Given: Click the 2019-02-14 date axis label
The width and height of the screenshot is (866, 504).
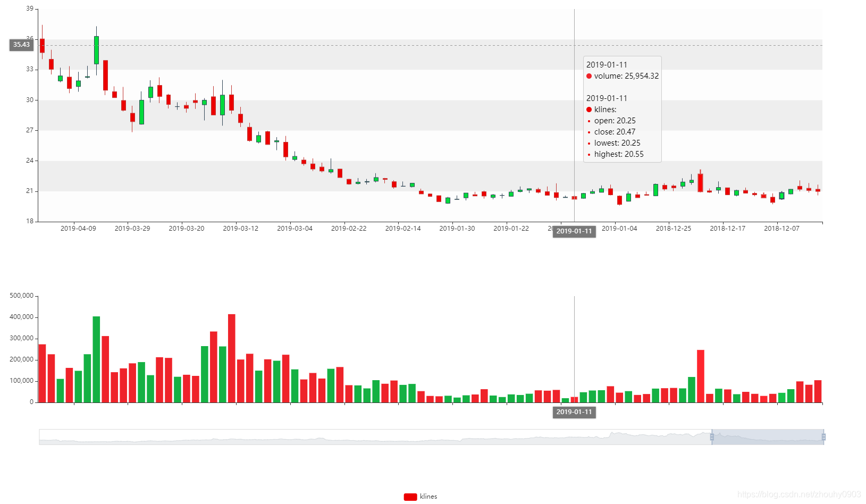Looking at the screenshot, I should tap(403, 229).
